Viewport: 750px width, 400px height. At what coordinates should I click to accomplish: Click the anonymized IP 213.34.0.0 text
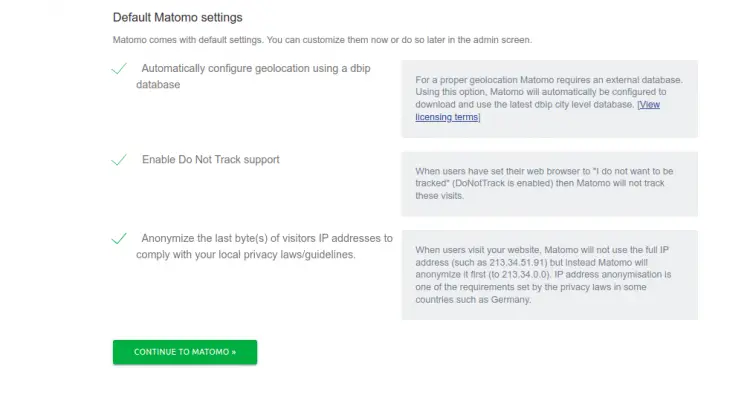click(524, 275)
